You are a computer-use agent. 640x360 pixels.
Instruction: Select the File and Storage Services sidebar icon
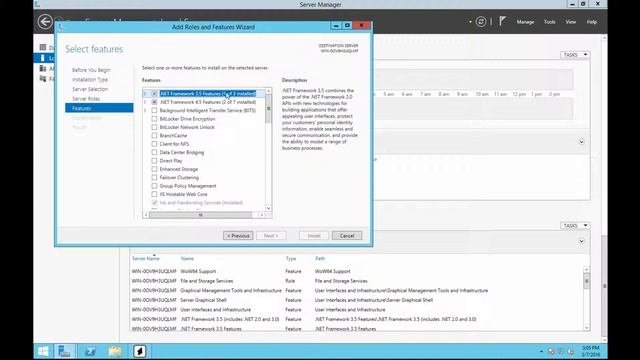tap(43, 78)
